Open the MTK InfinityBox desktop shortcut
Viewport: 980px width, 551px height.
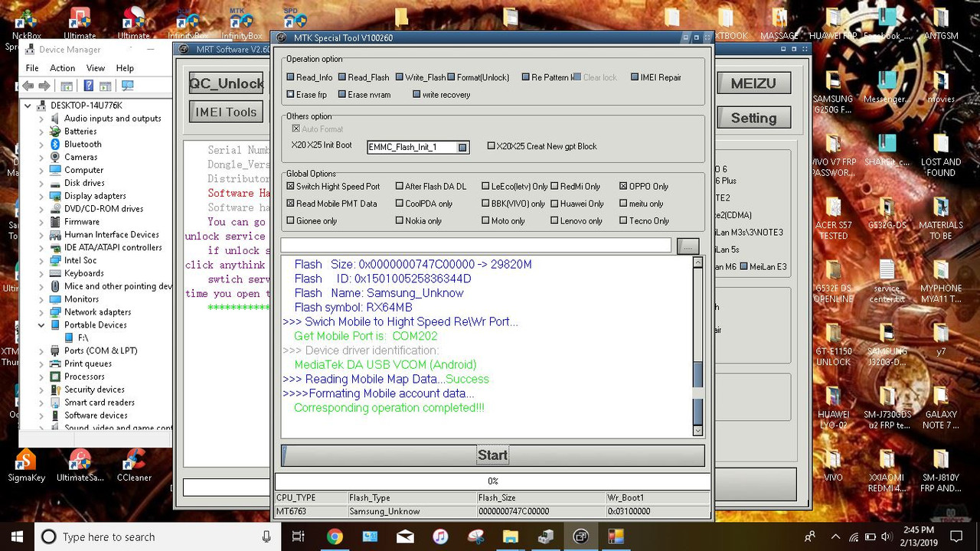(241, 24)
